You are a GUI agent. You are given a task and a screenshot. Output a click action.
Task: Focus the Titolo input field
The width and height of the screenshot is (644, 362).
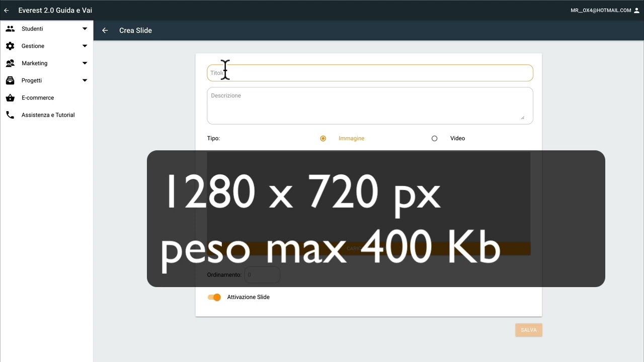tap(370, 73)
